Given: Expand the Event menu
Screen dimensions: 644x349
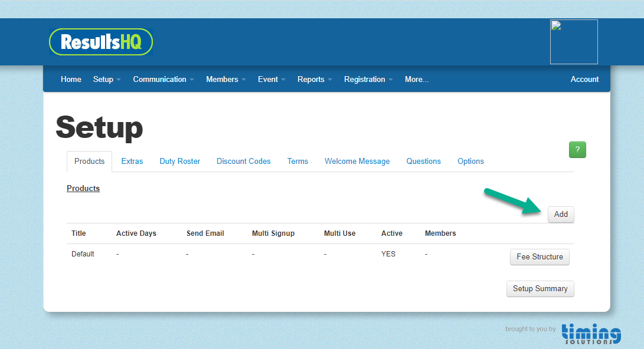Looking at the screenshot, I should 272,79.
